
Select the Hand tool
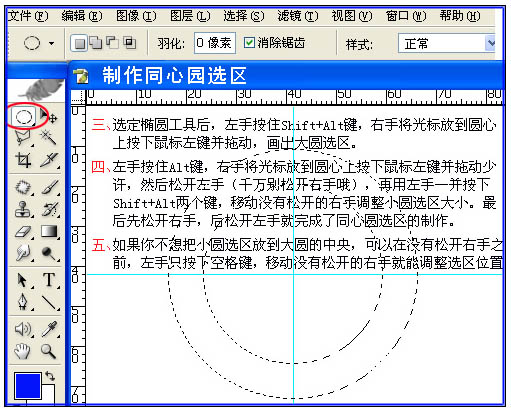click(23, 351)
